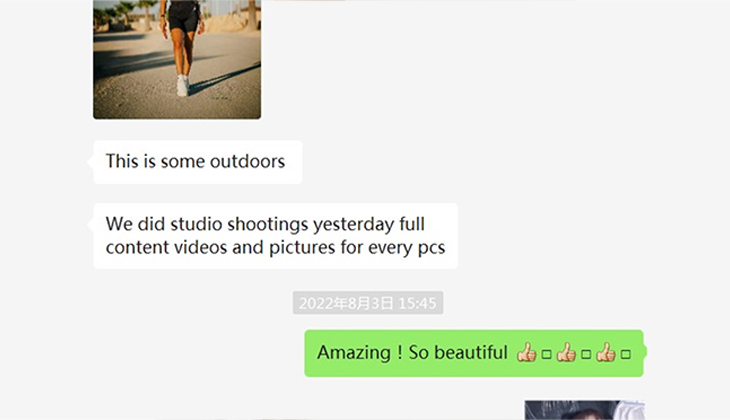Viewport: 730px width, 420px height.
Task: Open the partially visible image at bottom right
Action: (583, 410)
